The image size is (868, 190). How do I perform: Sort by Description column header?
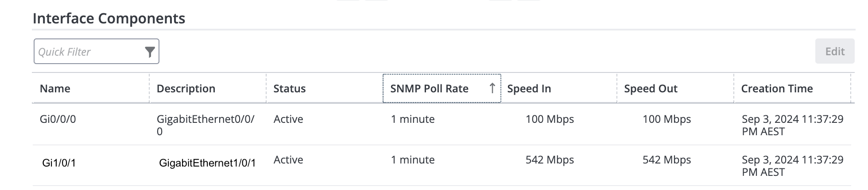point(186,89)
